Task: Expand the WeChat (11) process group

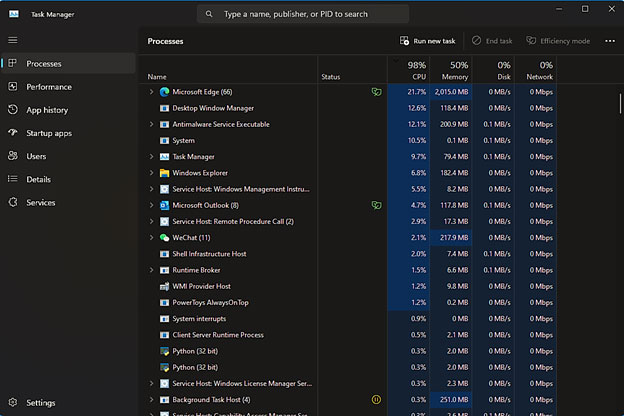Action: coord(151,238)
